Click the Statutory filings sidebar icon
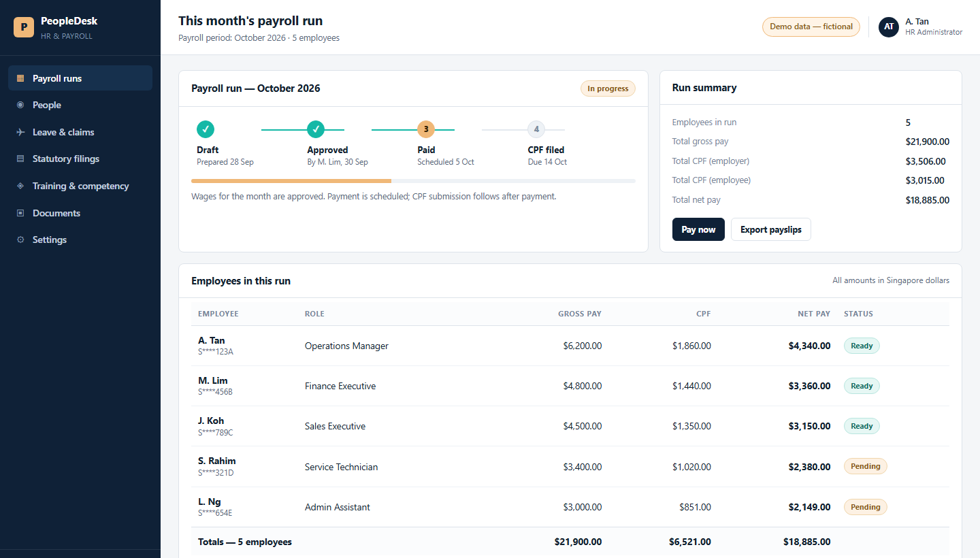This screenshot has width=980, height=558. click(20, 159)
